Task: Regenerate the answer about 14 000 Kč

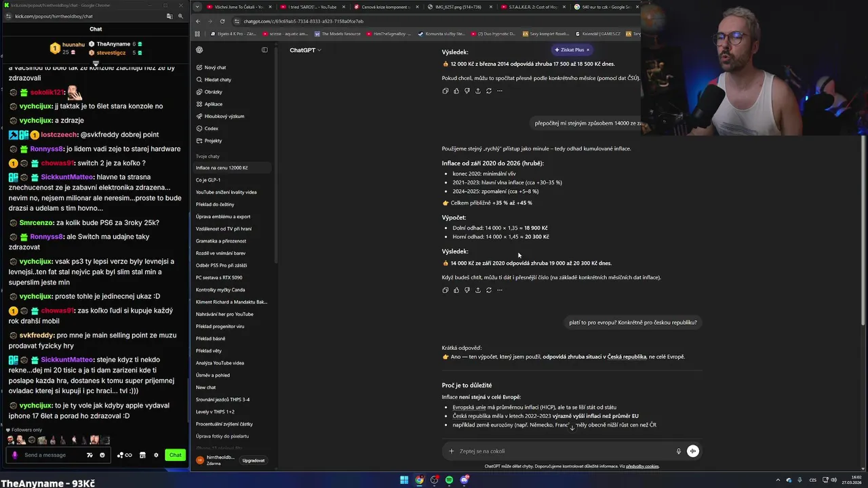Action: coord(488,290)
